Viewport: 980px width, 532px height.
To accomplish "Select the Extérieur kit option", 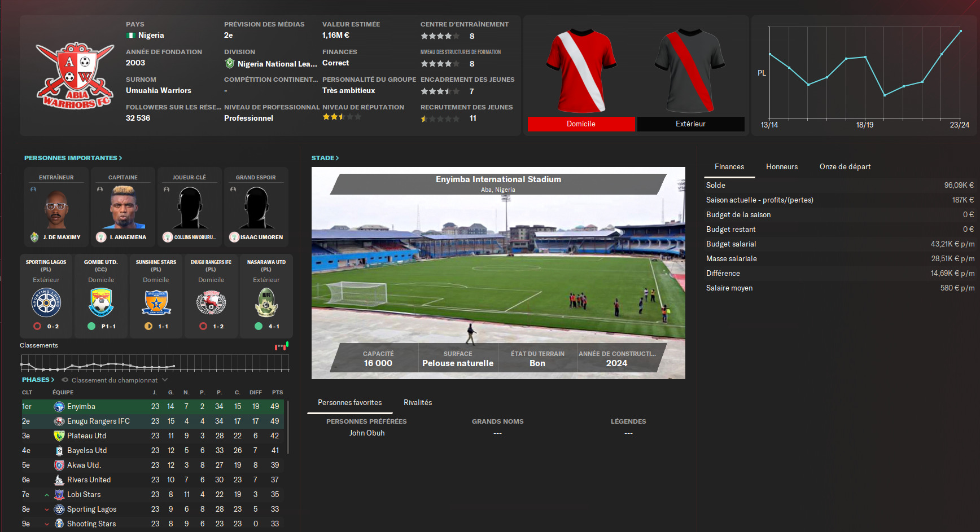I will [x=691, y=124].
